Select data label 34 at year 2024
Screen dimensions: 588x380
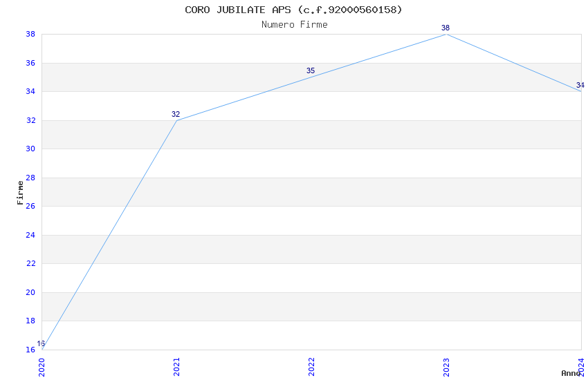[x=580, y=85]
